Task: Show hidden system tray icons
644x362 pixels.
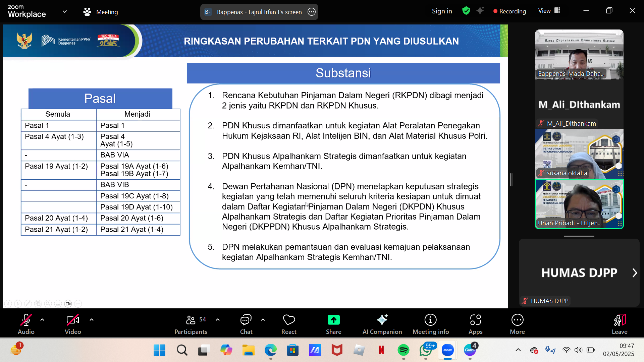Action: pyautogui.click(x=518, y=350)
